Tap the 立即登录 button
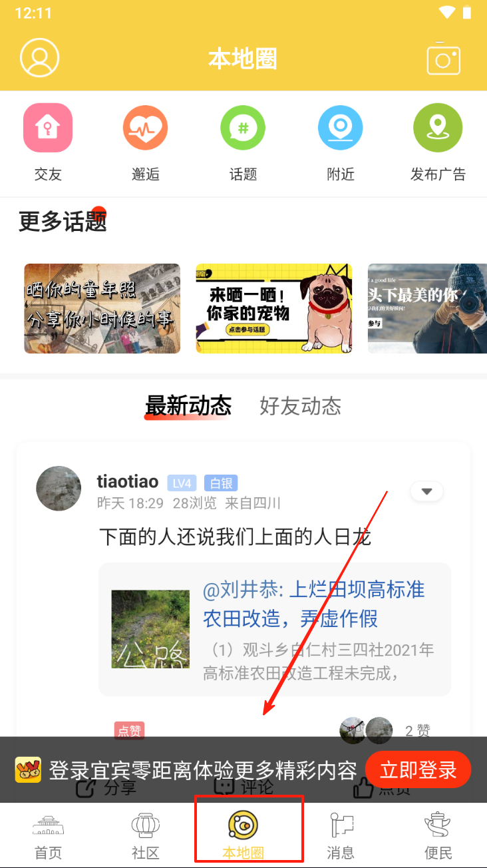 [x=418, y=770]
